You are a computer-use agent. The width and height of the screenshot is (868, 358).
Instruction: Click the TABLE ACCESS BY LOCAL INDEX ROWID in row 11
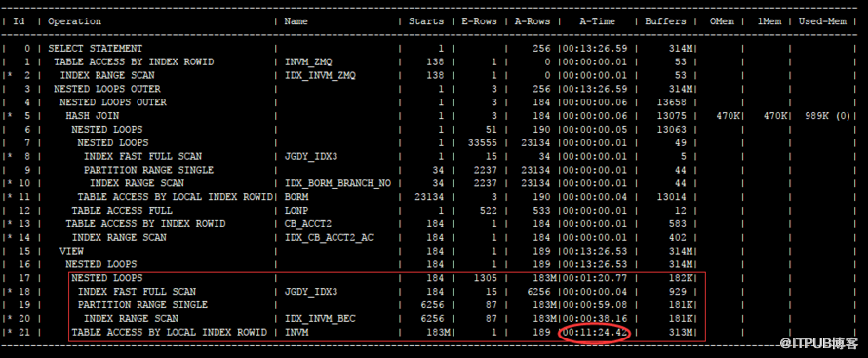[x=175, y=196]
